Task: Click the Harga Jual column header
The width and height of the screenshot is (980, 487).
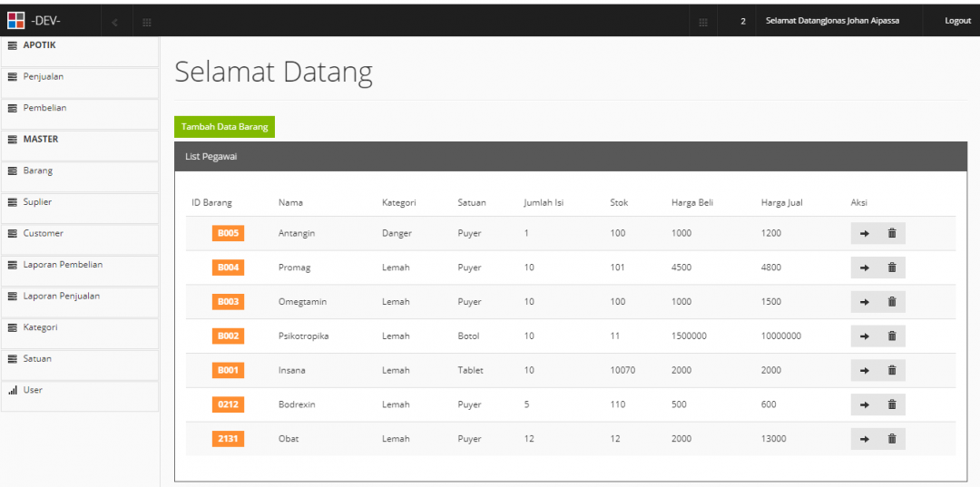Action: coord(782,203)
